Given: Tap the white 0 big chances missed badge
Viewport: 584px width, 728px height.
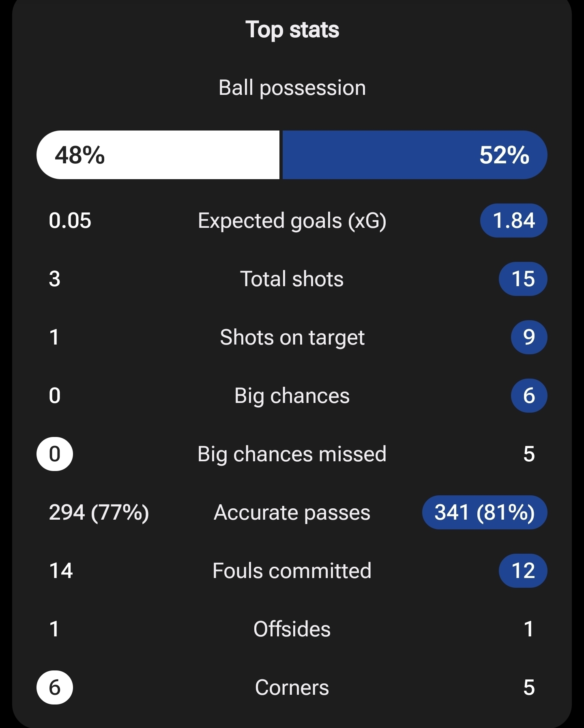Looking at the screenshot, I should pos(55,454).
